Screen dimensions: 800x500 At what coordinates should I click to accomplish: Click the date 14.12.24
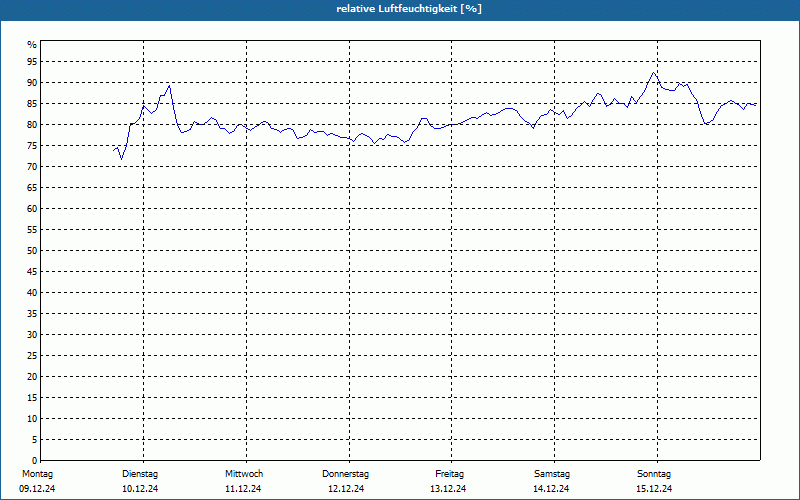click(551, 489)
